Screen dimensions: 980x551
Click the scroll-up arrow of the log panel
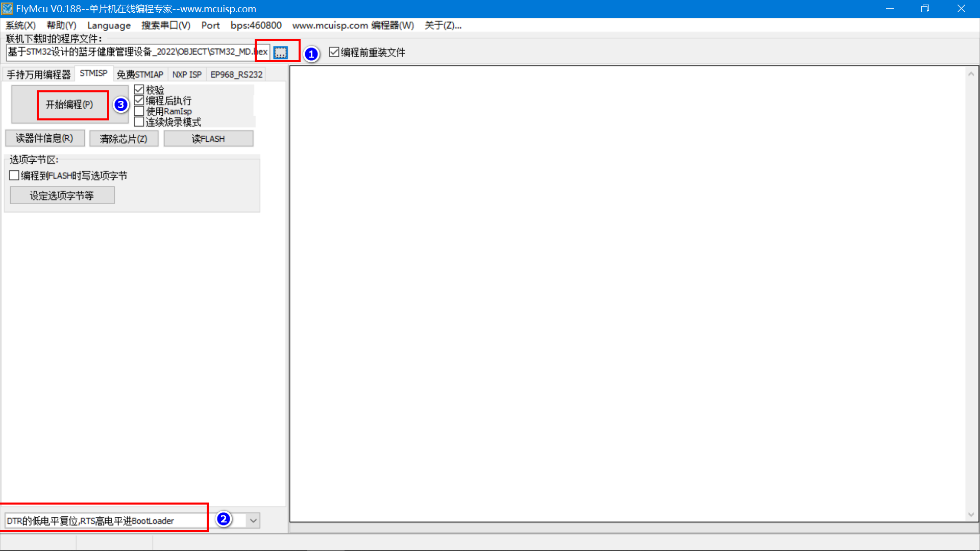click(971, 73)
